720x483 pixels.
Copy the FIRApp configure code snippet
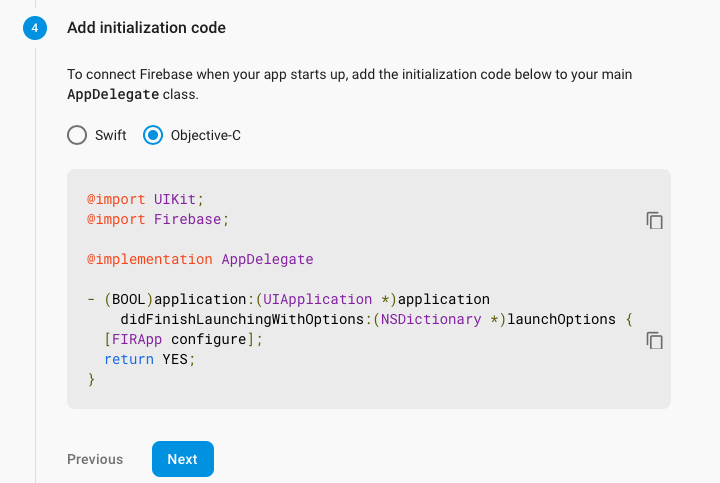point(654,341)
